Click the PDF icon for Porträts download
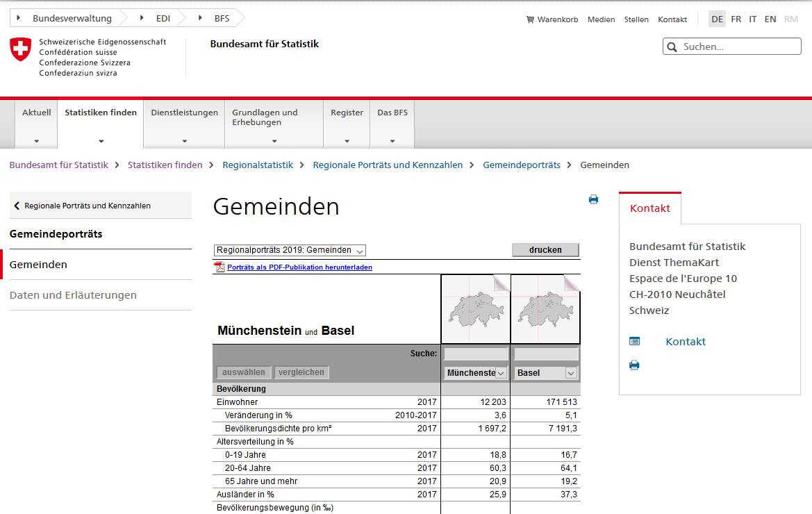 point(219,267)
